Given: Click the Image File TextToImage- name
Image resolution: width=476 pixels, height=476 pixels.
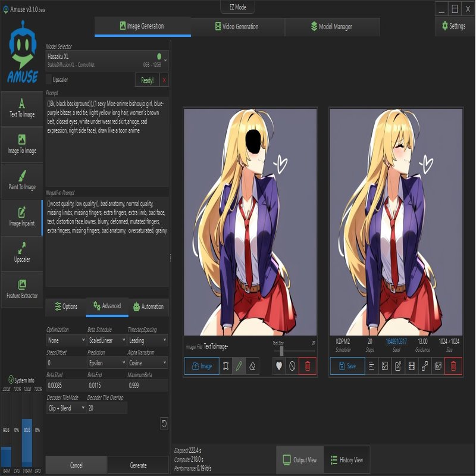Looking at the screenshot, I should pos(216,346).
